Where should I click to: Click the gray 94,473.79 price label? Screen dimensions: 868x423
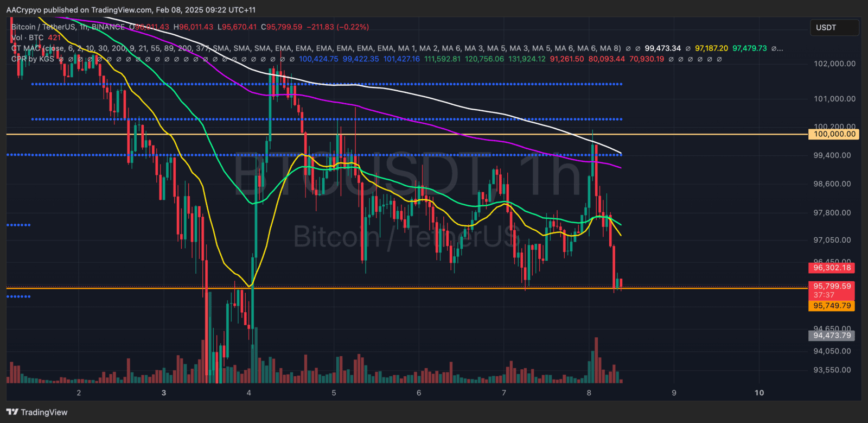click(832, 336)
